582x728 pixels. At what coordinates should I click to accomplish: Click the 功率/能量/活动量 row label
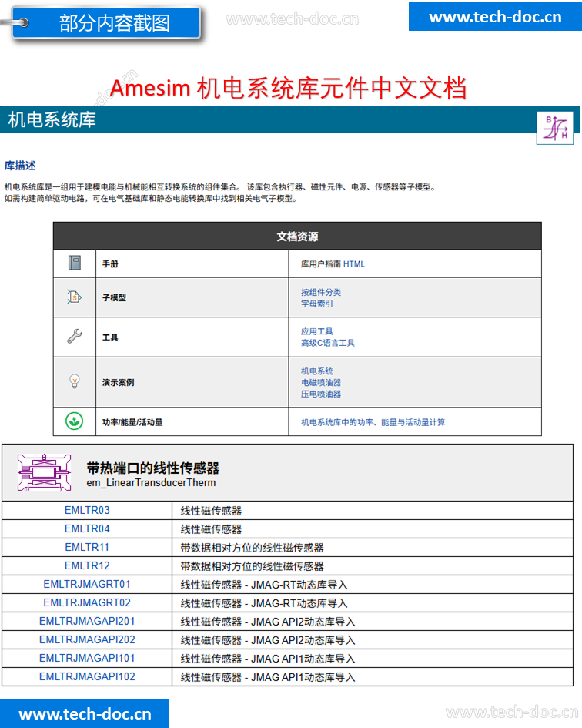coord(132,422)
